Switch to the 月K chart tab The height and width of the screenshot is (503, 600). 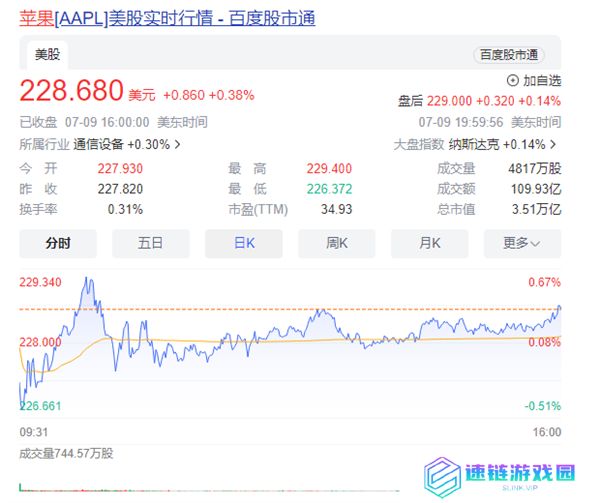click(x=430, y=243)
